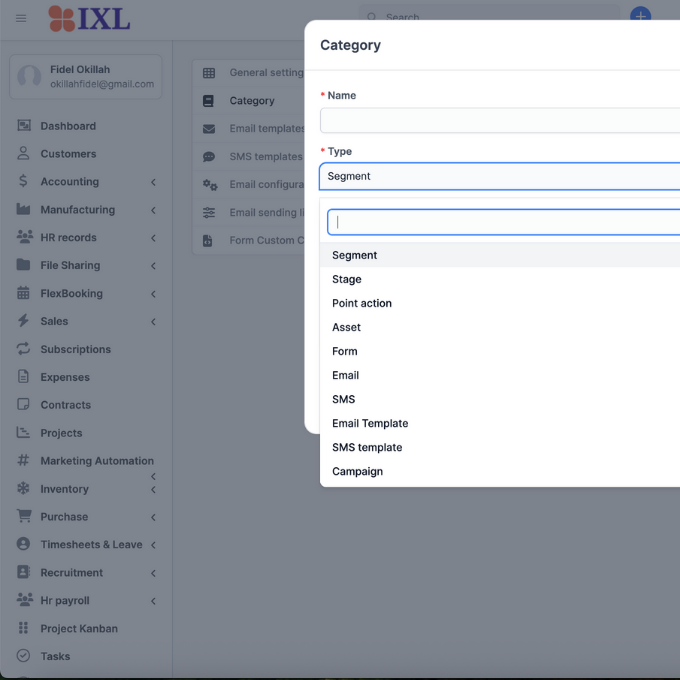The height and width of the screenshot is (680, 680).
Task: Go to Projects in sidebar
Action: click(61, 433)
